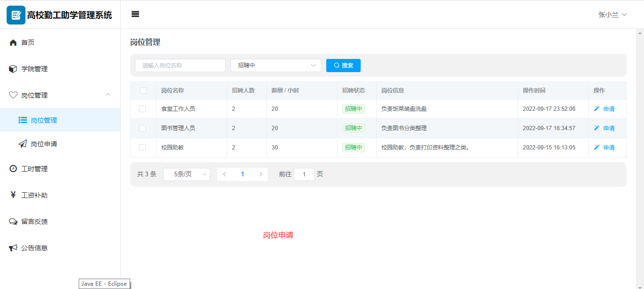Toggle the select-all checkbox in table header
Viewport: 644px width, 289px height.
(143, 91)
